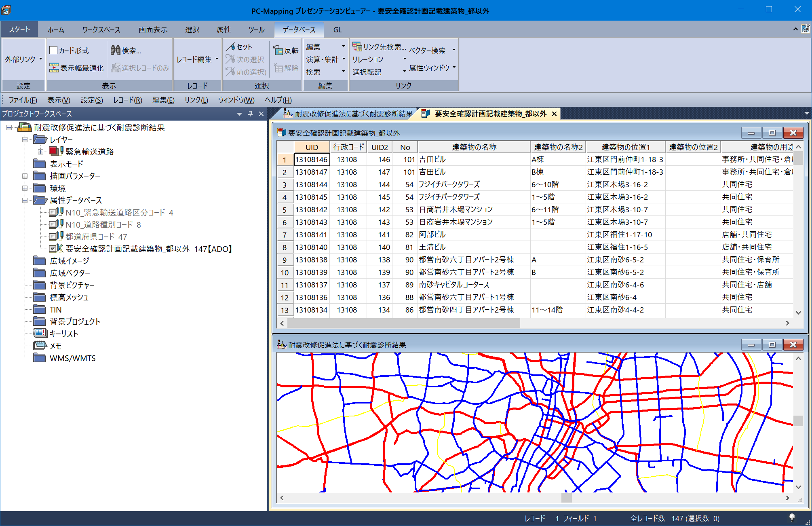
Task: Click the 建築物の名称 column header
Action: click(474, 147)
